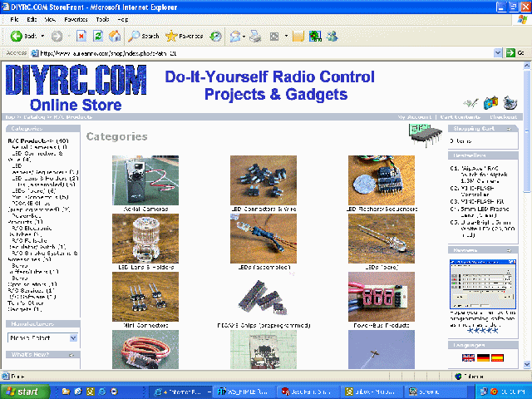Switch to the Internet Explorer taskbar group
This screenshot has width=532, height=399.
tap(180, 392)
